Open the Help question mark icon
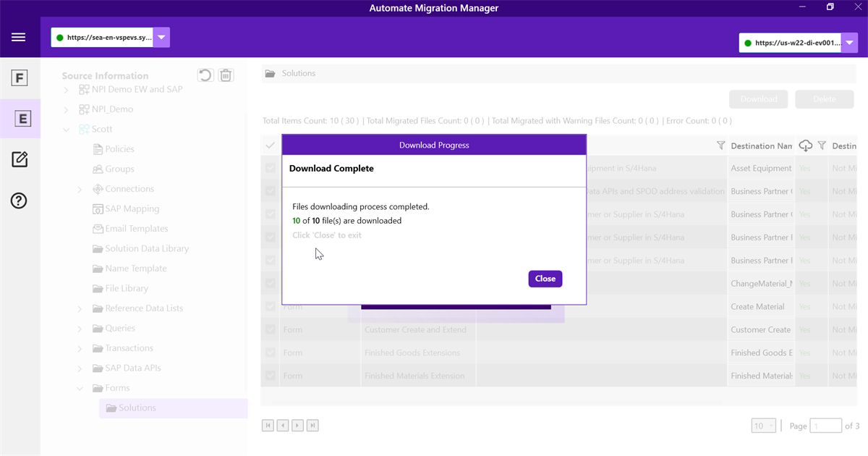The height and width of the screenshot is (456, 868). 19,200
